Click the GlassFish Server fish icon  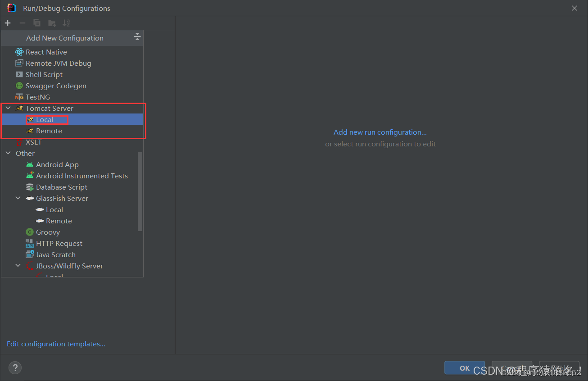click(x=30, y=198)
